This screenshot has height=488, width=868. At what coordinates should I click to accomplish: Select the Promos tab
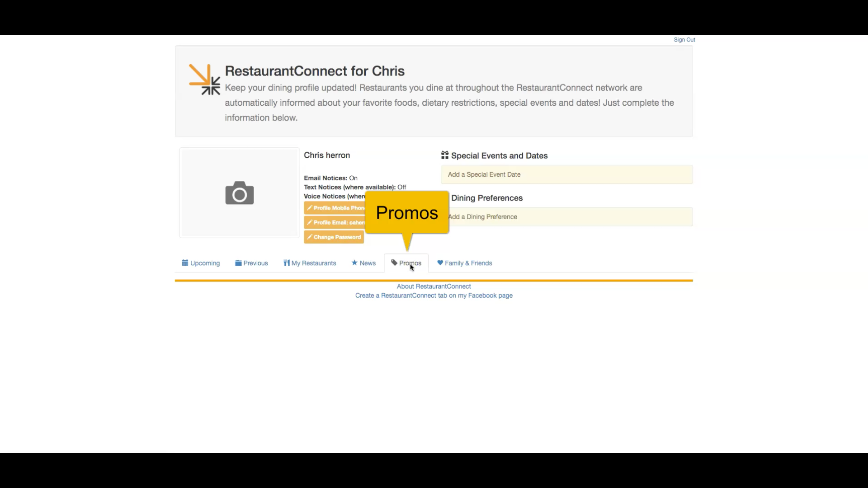coord(406,263)
